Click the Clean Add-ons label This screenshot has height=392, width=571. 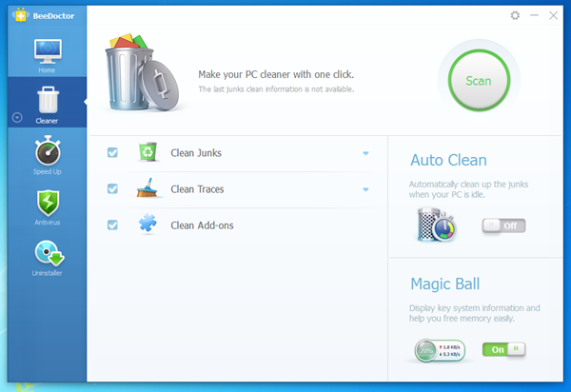(202, 225)
